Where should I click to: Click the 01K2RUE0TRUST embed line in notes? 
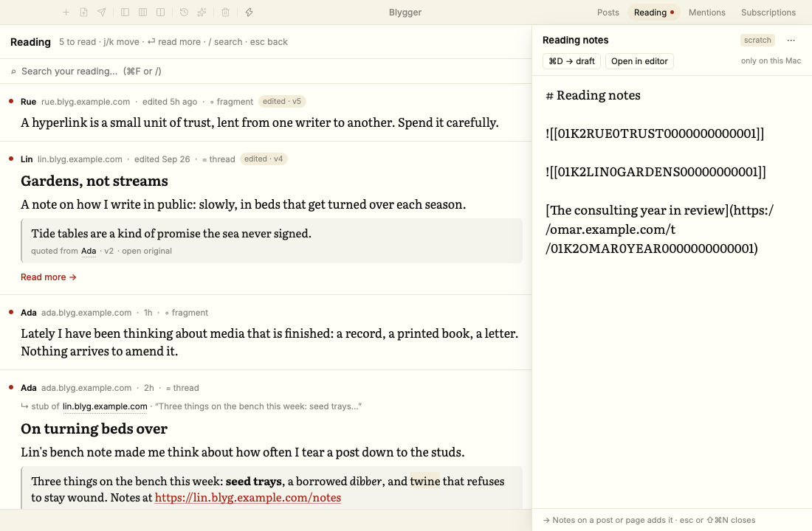coord(655,133)
